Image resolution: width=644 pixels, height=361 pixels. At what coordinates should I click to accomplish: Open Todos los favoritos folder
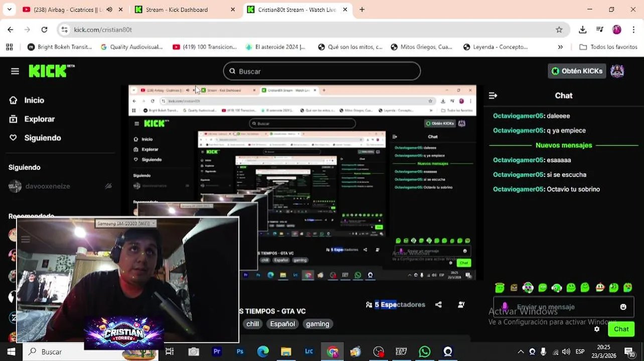pyautogui.click(x=608, y=47)
